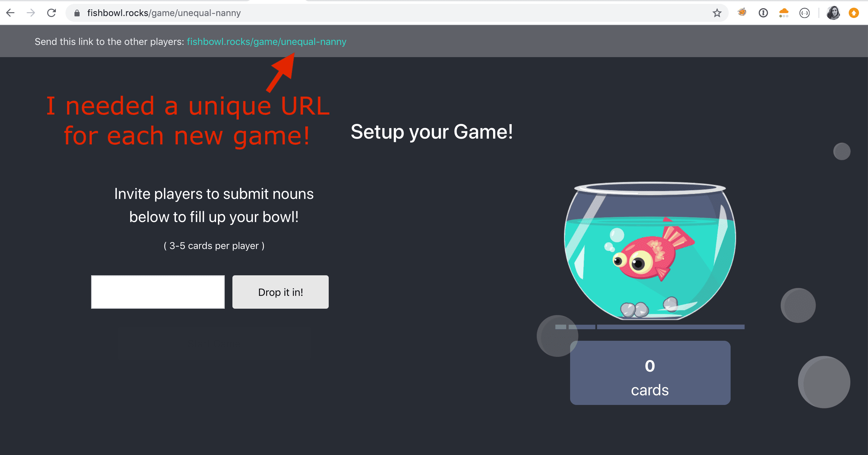View site info via the lock icon
The width and height of the screenshot is (868, 455).
click(x=77, y=13)
